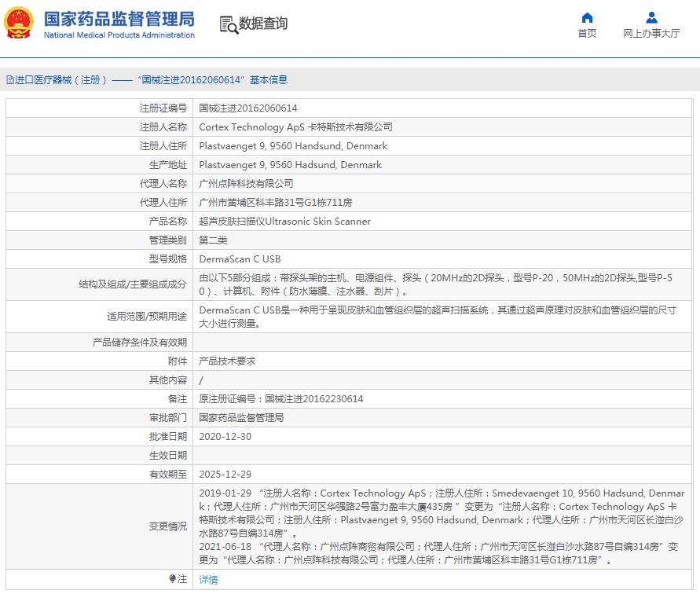This screenshot has width=700, height=594.
Task: Click the 生效日期 row label
Action: [x=168, y=456]
